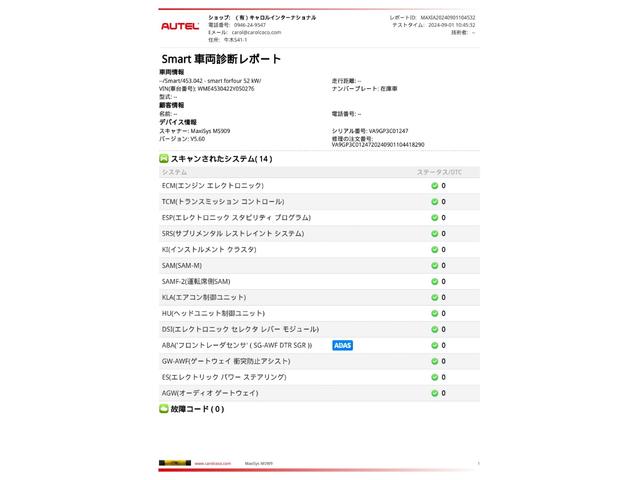Click the ステータス/DTC column header

pos(439,172)
